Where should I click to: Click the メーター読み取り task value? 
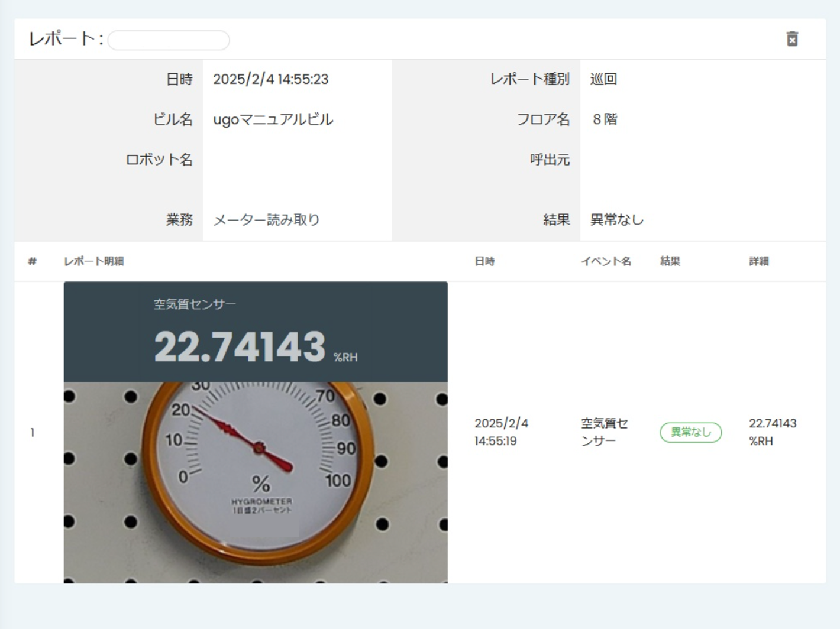tap(266, 220)
